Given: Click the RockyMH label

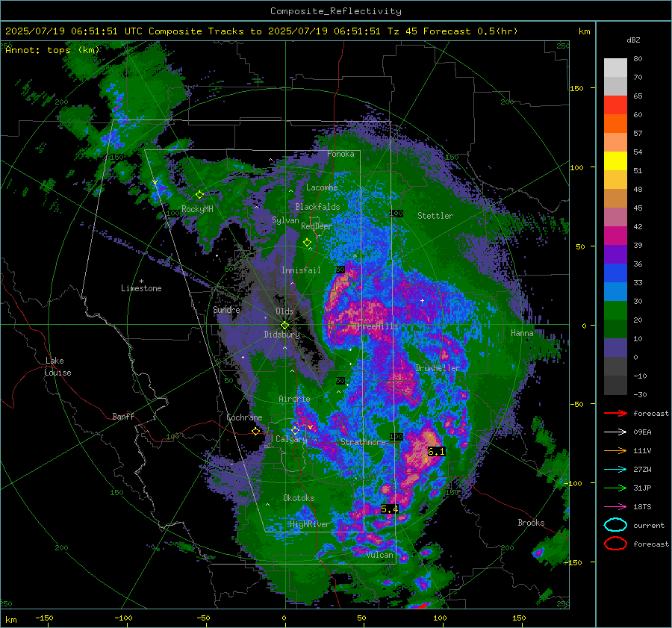Looking at the screenshot, I should 197,209.
